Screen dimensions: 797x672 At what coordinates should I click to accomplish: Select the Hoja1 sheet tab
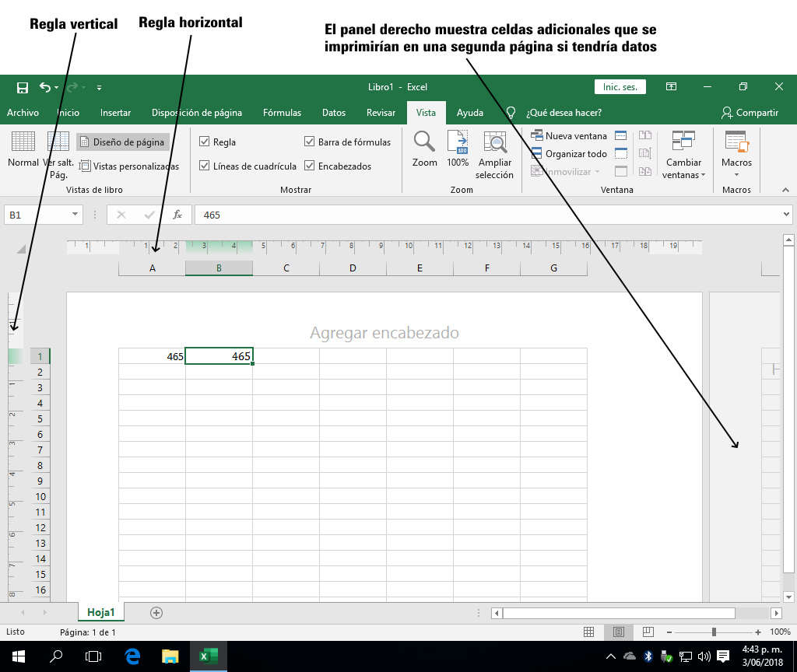tap(100, 612)
